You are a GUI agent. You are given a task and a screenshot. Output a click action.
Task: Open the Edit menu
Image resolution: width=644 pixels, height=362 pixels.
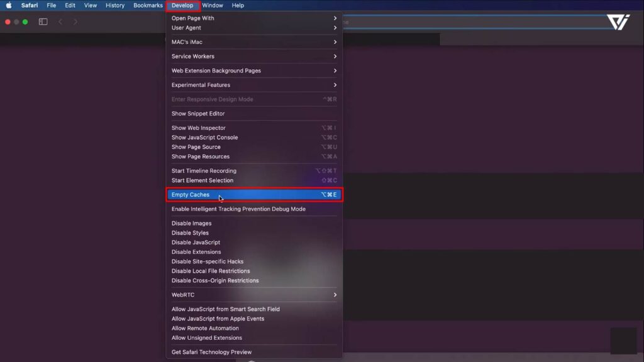click(x=70, y=5)
